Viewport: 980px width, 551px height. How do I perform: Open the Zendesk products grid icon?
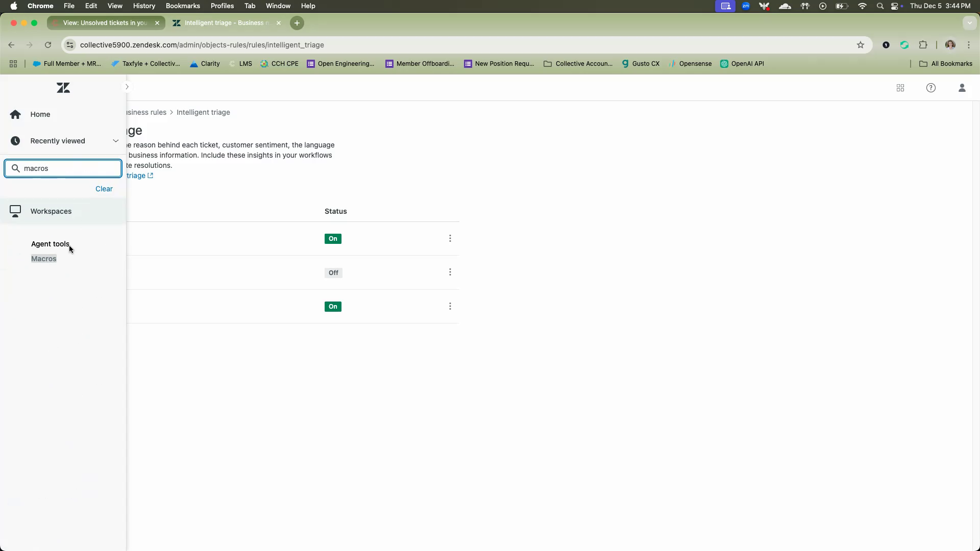[x=900, y=88]
